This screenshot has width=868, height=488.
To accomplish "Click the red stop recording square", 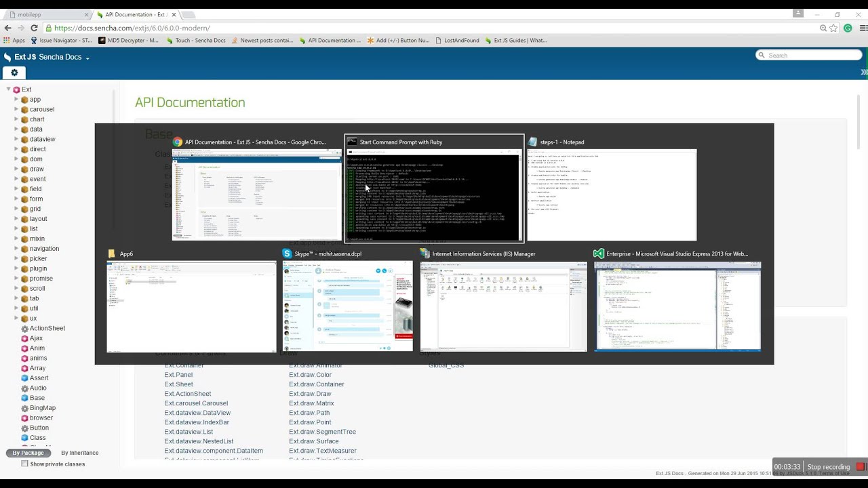I will point(861,466).
